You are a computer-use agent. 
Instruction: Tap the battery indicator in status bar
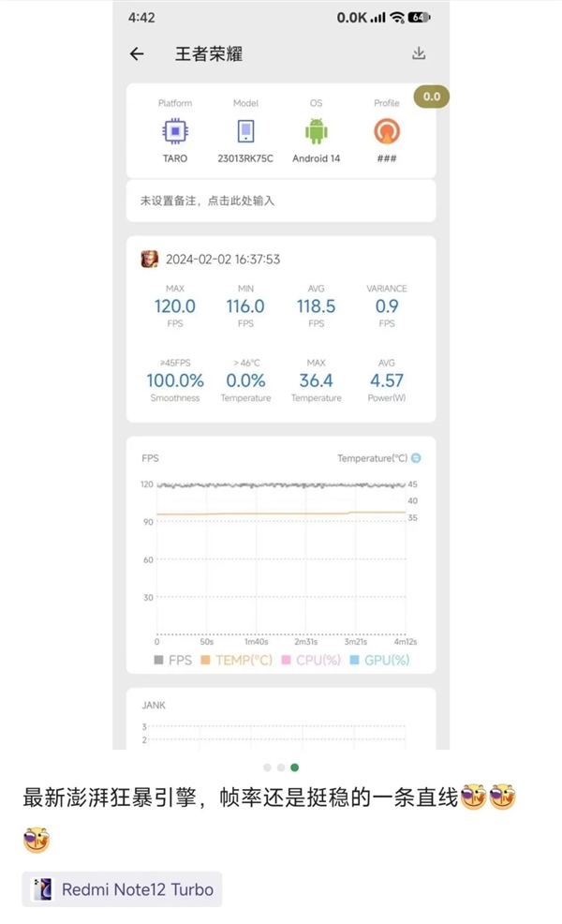click(x=419, y=18)
